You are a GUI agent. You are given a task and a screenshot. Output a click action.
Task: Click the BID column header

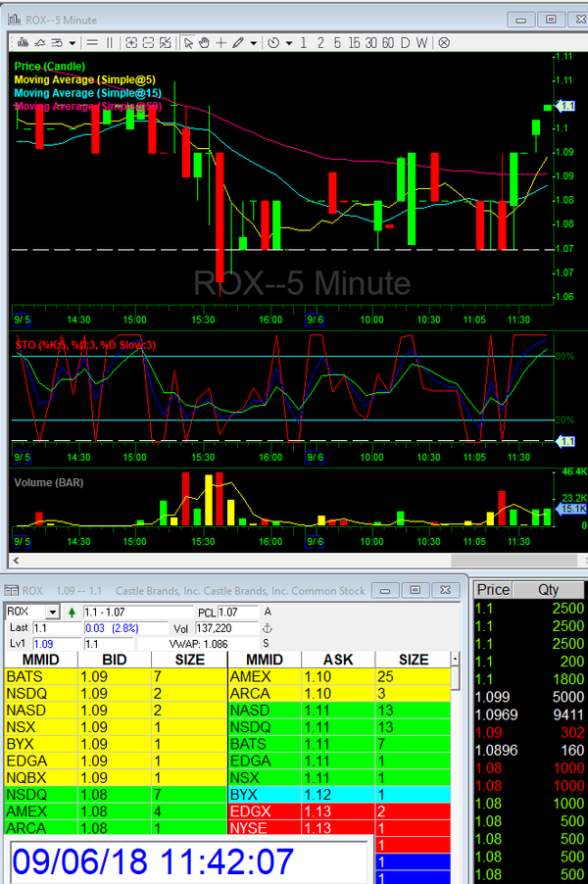[113, 660]
